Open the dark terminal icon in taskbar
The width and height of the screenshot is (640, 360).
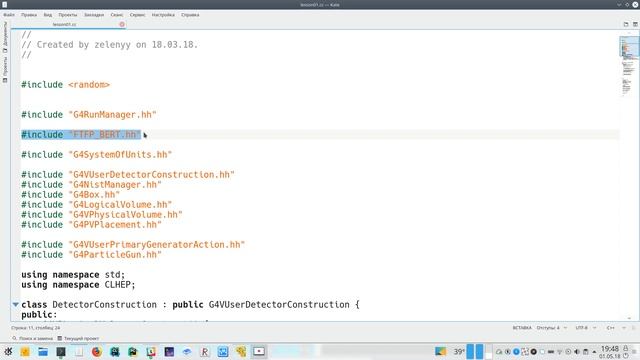[61, 351]
